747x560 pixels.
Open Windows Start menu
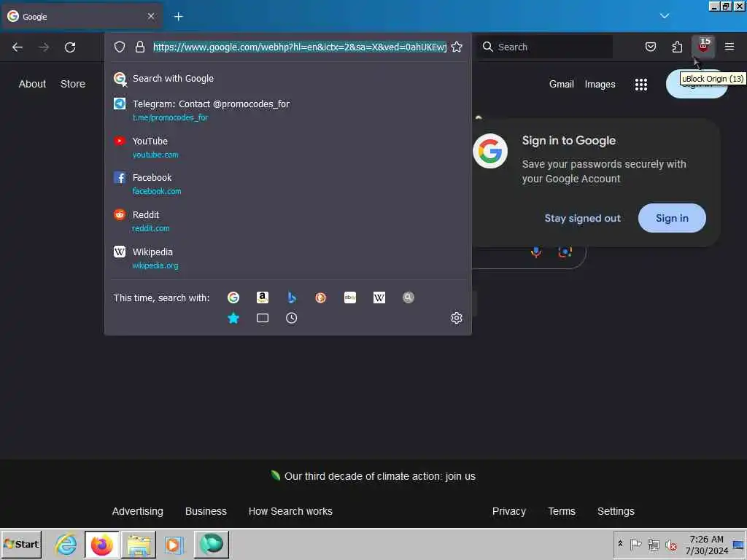(21, 544)
